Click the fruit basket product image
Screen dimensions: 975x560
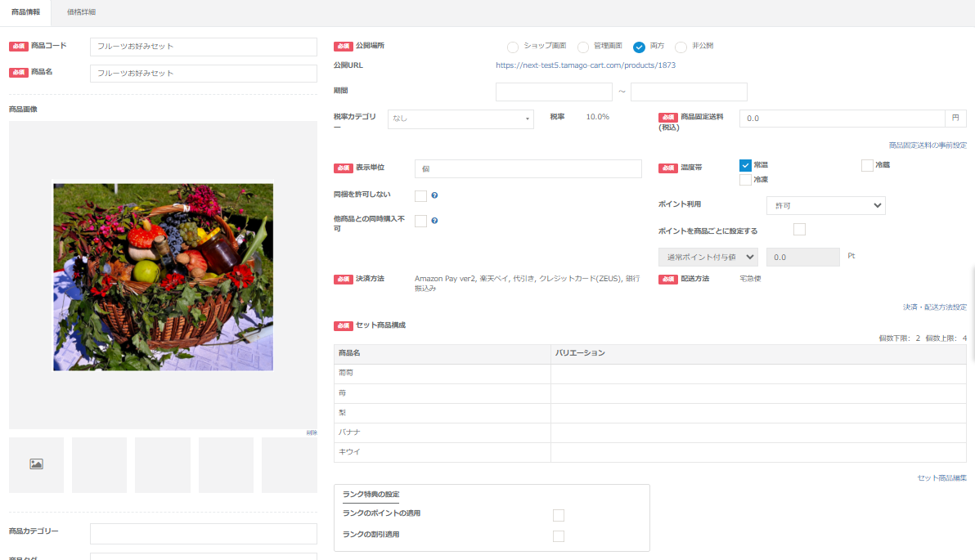163,276
